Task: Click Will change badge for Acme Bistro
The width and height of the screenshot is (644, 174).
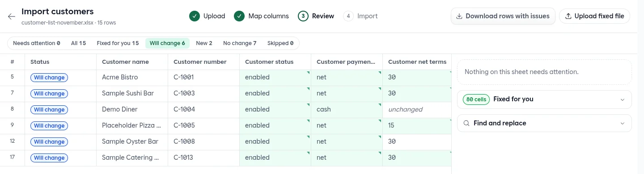Action: 49,78
